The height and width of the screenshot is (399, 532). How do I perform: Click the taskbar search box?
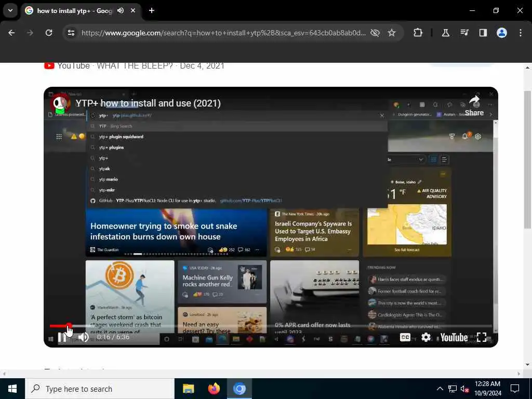99,389
